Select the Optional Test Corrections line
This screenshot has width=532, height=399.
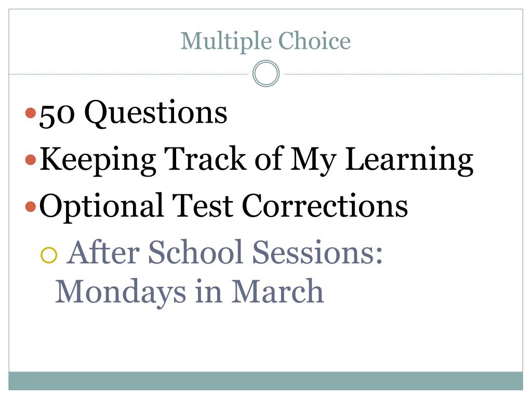[223, 207]
